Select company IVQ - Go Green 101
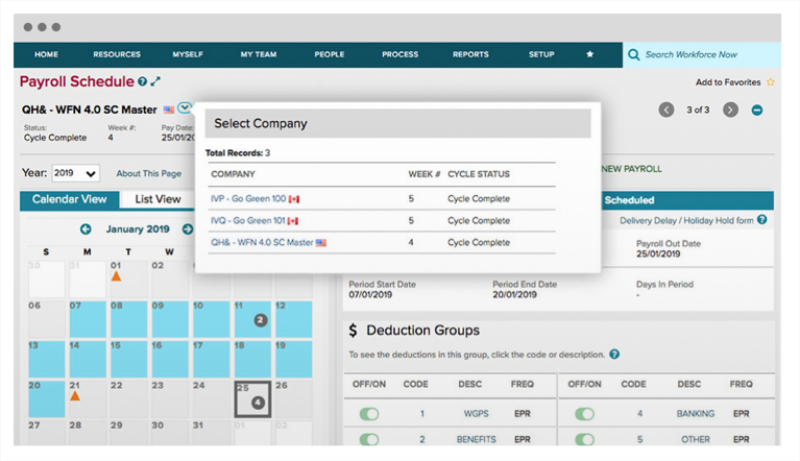Screen dimensions: 800x461 248,220
